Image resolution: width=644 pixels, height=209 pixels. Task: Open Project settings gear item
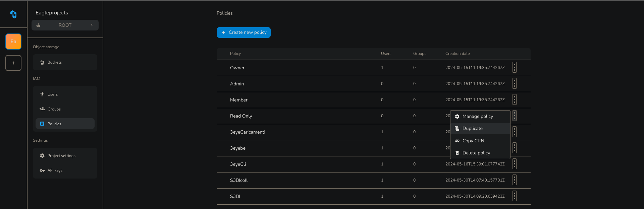point(61,156)
